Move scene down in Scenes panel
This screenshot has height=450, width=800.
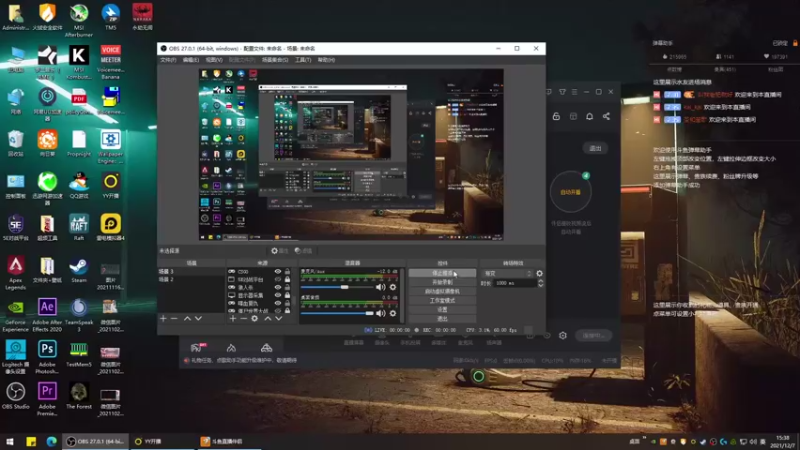click(198, 318)
